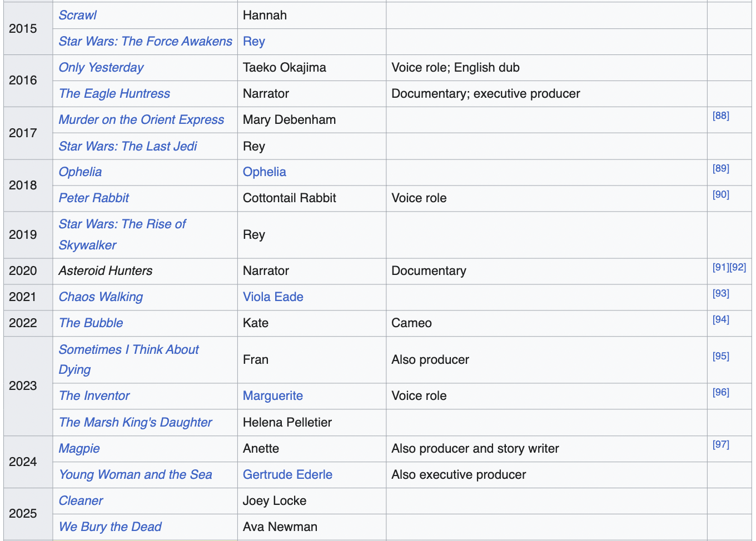The image size is (756, 541).
Task: Click the Viola Eade character link
Action: [273, 297]
